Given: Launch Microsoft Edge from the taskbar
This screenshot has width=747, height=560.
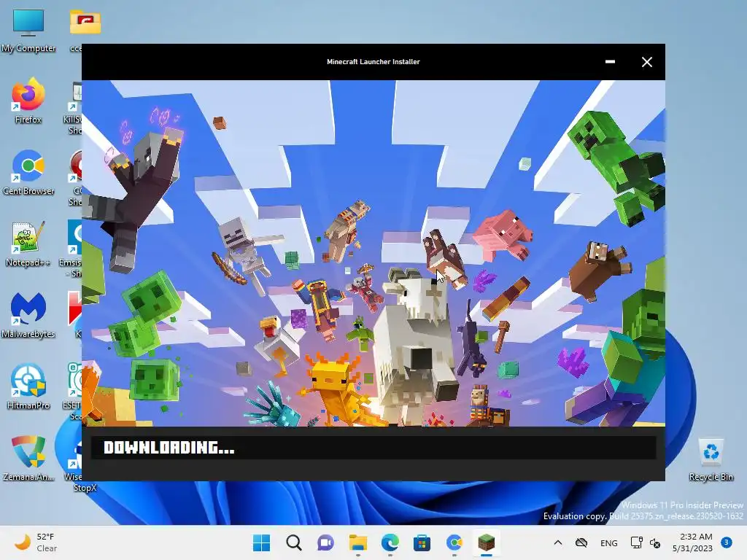Looking at the screenshot, I should click(390, 542).
